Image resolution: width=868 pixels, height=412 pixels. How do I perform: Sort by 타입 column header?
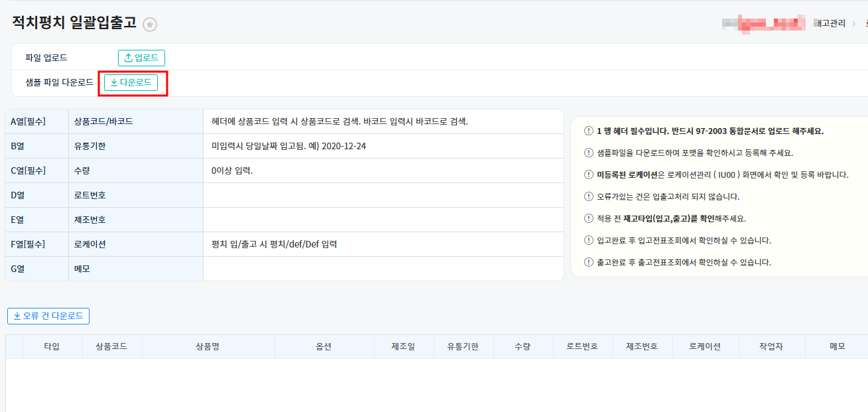click(x=52, y=347)
